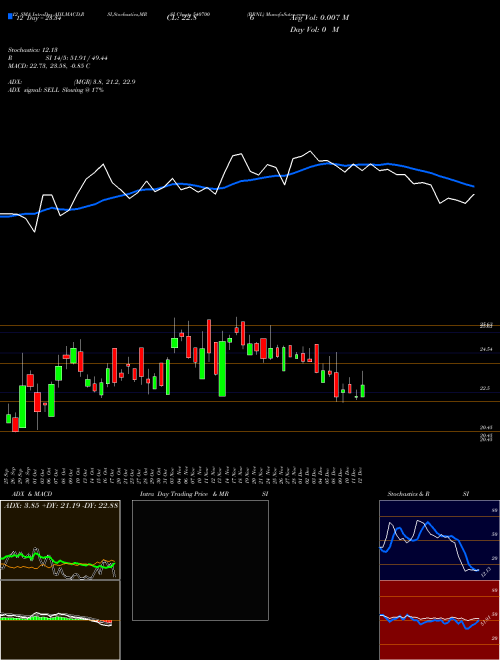The image size is (500, 660).
Task: Click the '12 Day = 23.34' SMA label
Action: (x=39, y=18)
